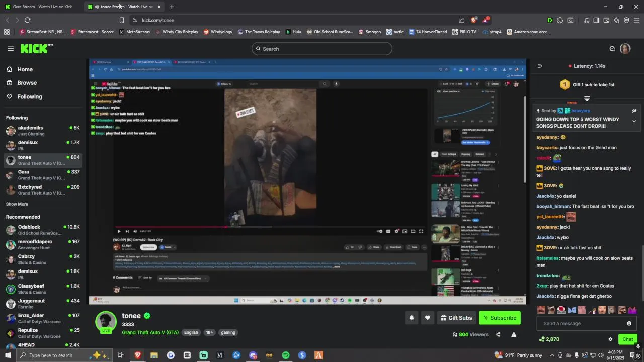The image size is (644, 362).
Task: Select the tonee Stream browser tab
Action: pos(123,7)
